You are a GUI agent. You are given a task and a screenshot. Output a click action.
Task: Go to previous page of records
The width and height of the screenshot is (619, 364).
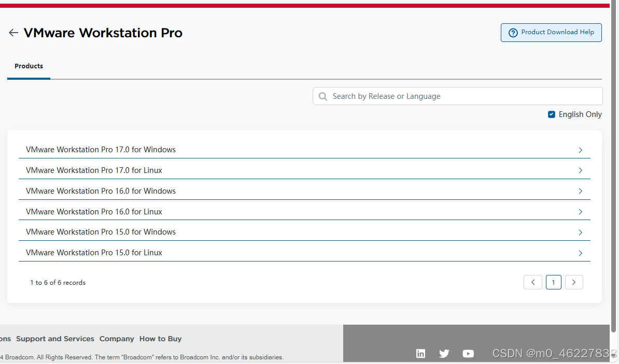[x=533, y=282]
